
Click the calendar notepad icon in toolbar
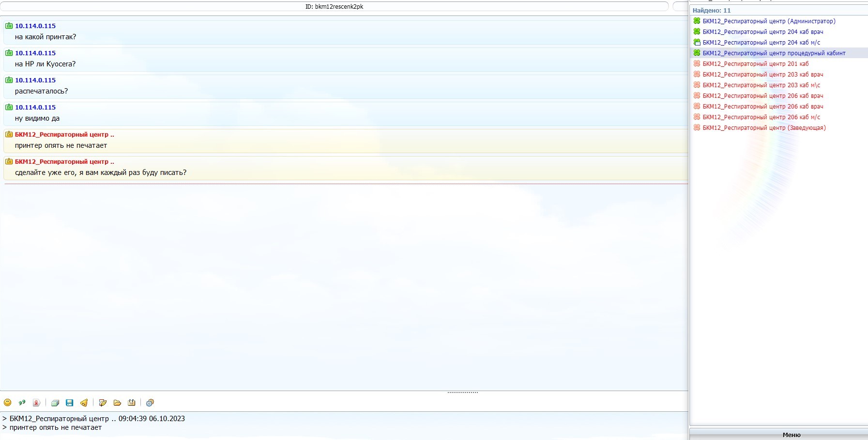(x=131, y=403)
